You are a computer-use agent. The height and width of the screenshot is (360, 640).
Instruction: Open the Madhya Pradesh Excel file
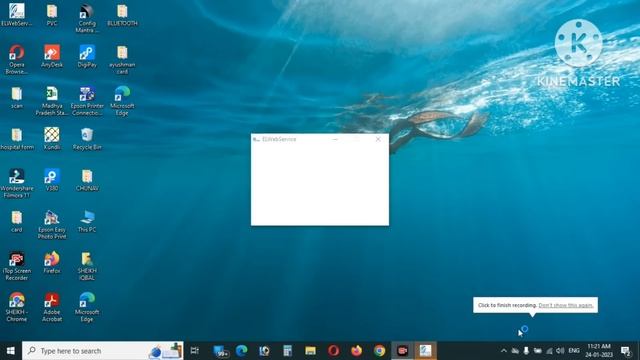click(52, 101)
